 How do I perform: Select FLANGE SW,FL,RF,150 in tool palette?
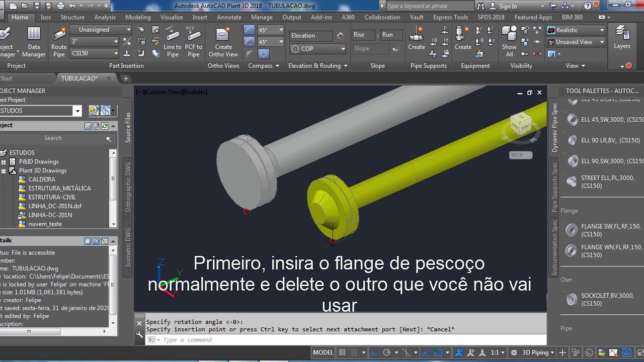coord(604,230)
